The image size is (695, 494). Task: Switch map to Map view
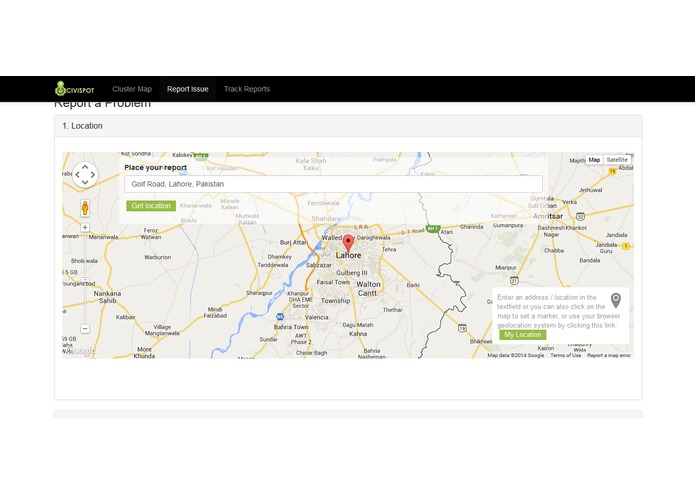click(594, 160)
